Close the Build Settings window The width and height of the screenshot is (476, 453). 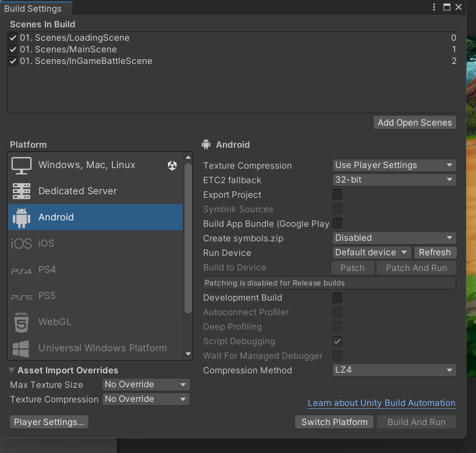(x=459, y=7)
